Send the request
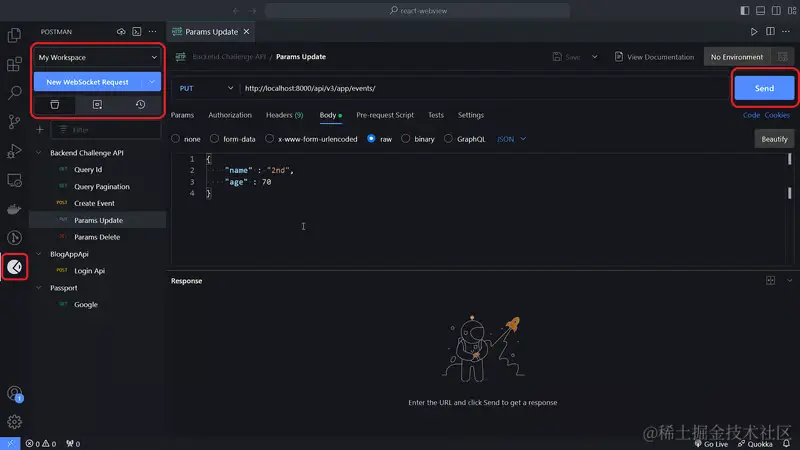 (x=764, y=88)
